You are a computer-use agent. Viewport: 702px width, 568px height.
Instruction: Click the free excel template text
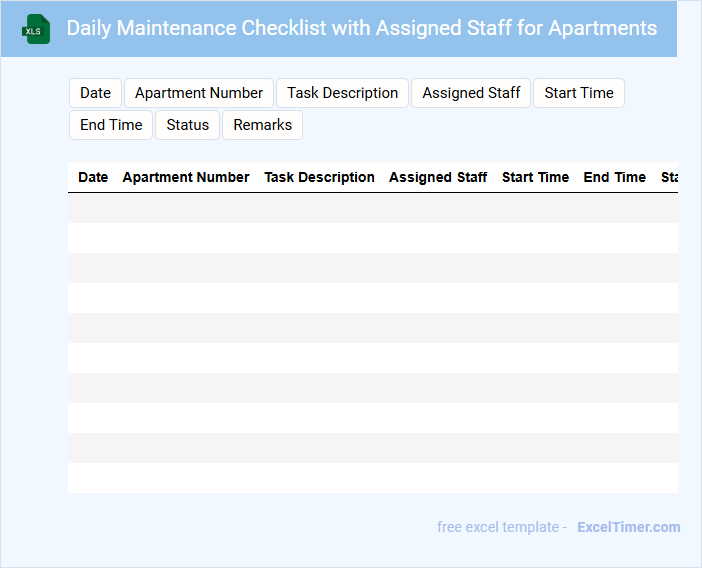tap(501, 527)
